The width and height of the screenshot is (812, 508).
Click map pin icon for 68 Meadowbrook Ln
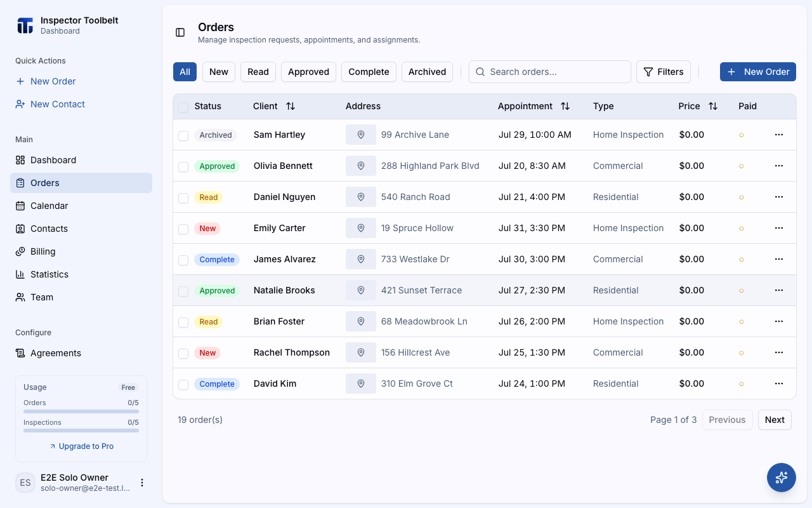tap(361, 321)
